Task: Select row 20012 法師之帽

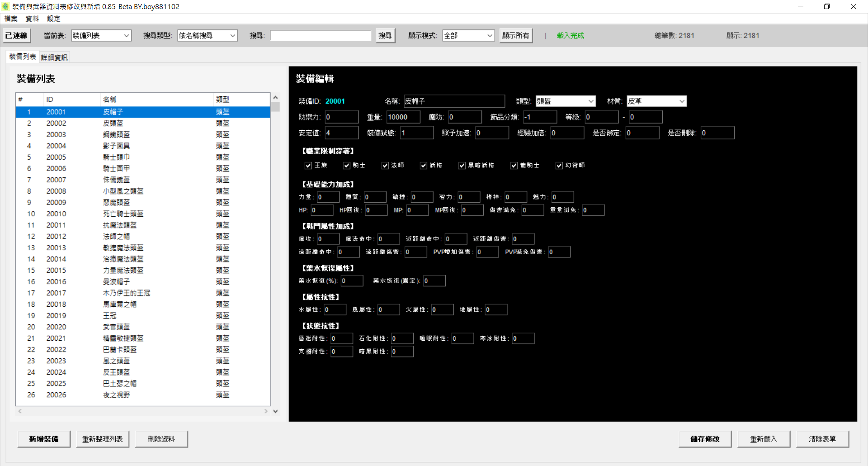Action: point(143,236)
